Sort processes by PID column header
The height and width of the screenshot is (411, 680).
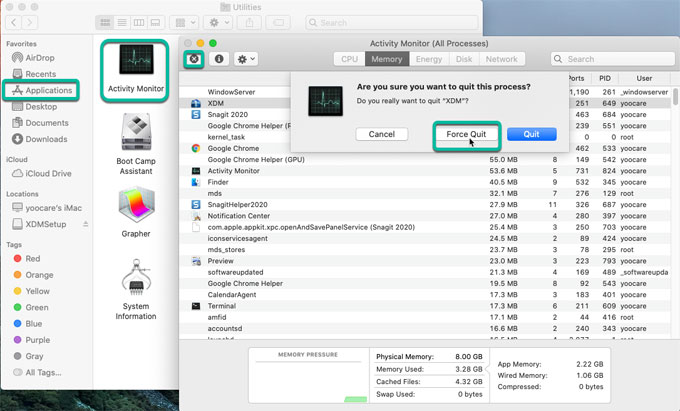(x=605, y=77)
